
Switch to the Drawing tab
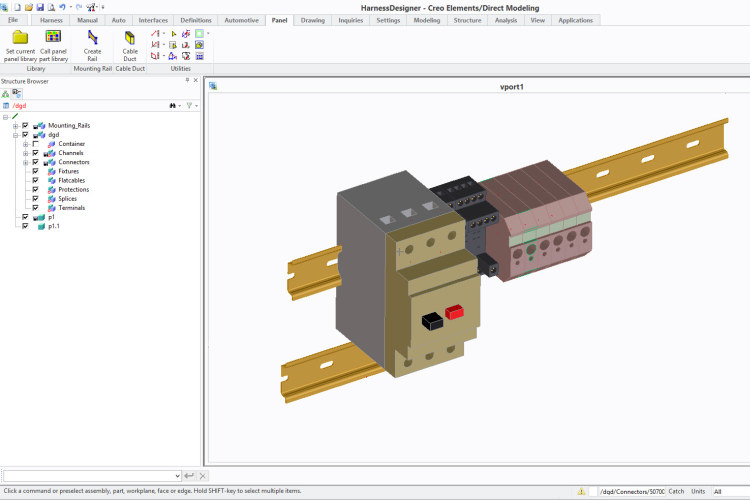pos(312,20)
